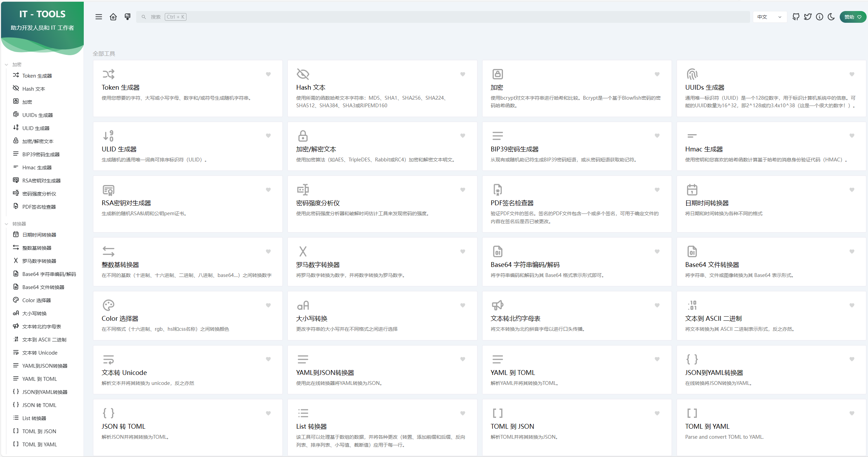868x457 pixels.
Task: Click the 赞助 sponsor button
Action: tap(852, 17)
